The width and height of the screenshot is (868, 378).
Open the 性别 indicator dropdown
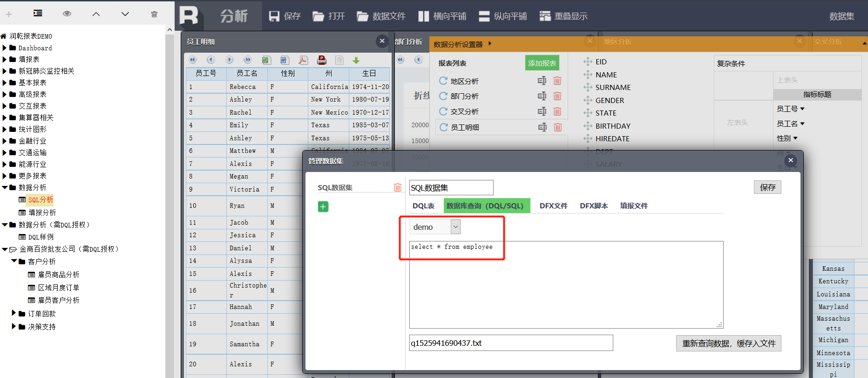pos(795,138)
